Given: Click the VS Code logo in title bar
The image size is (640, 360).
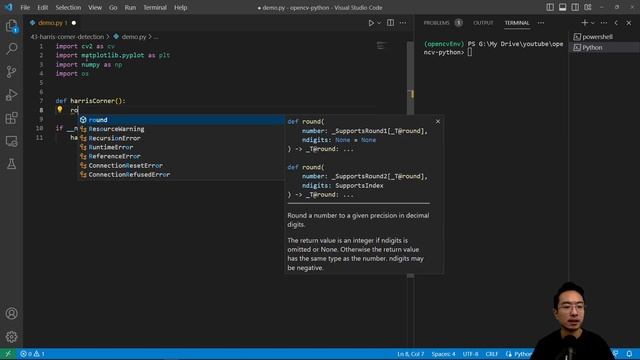Looking at the screenshot, I should [x=9, y=7].
